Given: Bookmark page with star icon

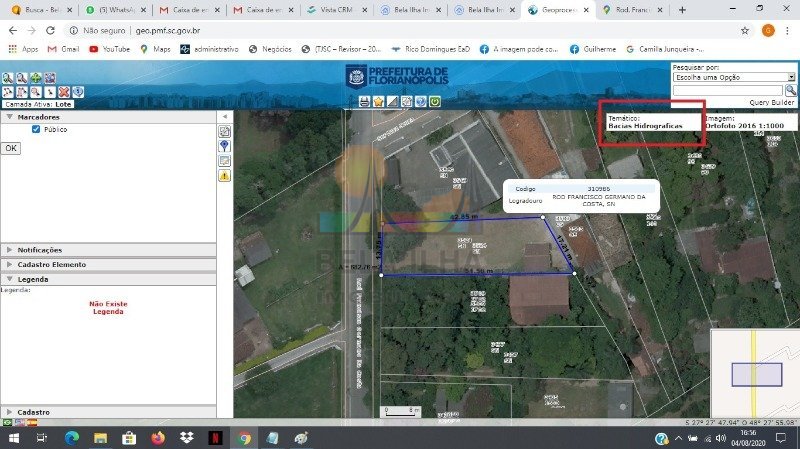Looking at the screenshot, I should click(x=745, y=31).
